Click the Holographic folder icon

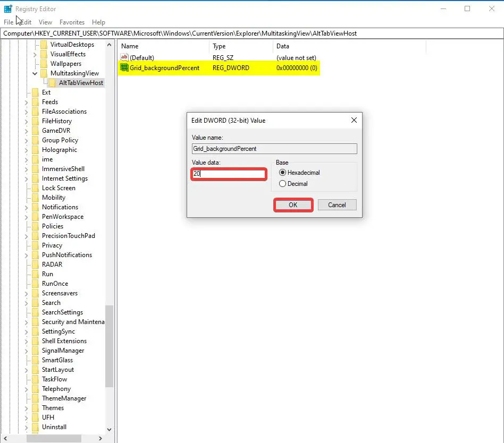click(36, 150)
